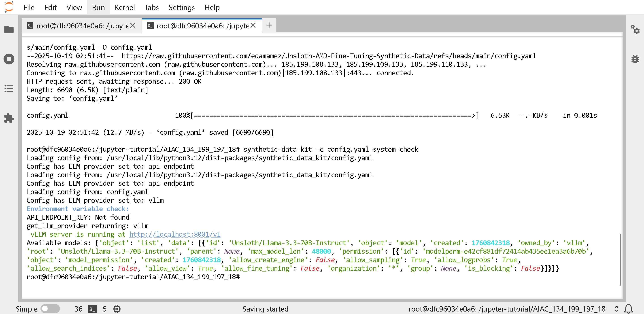Close the second terminal tab

coord(253,25)
